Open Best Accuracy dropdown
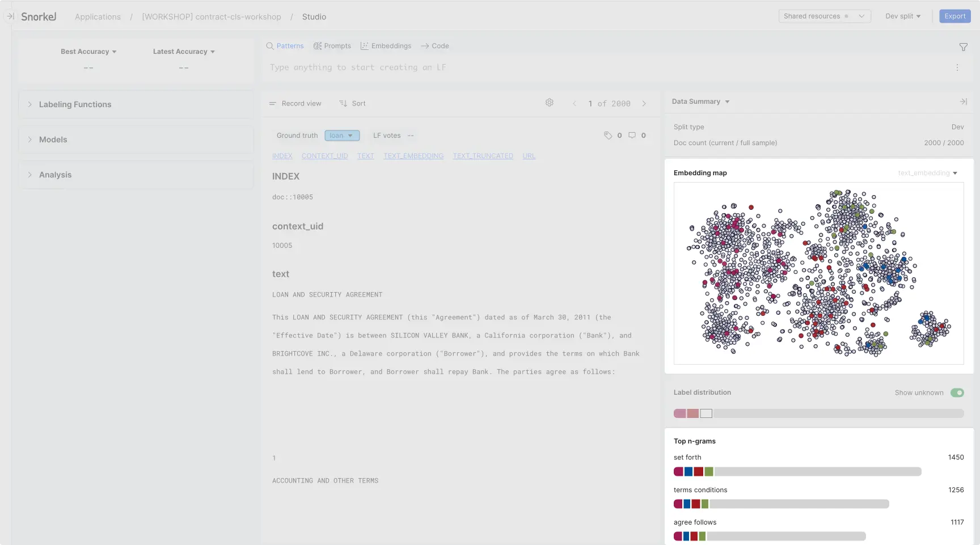The width and height of the screenshot is (980, 545). click(x=88, y=52)
